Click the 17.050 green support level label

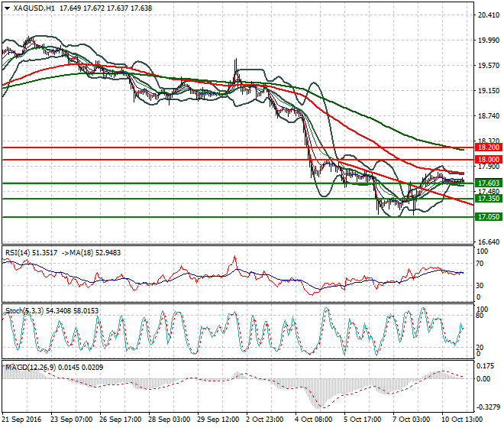[489, 217]
